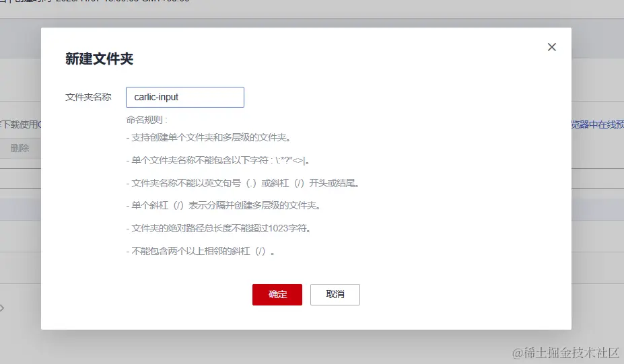Click the 文件夹名称 input field
This screenshot has height=364, width=624.
[185, 97]
